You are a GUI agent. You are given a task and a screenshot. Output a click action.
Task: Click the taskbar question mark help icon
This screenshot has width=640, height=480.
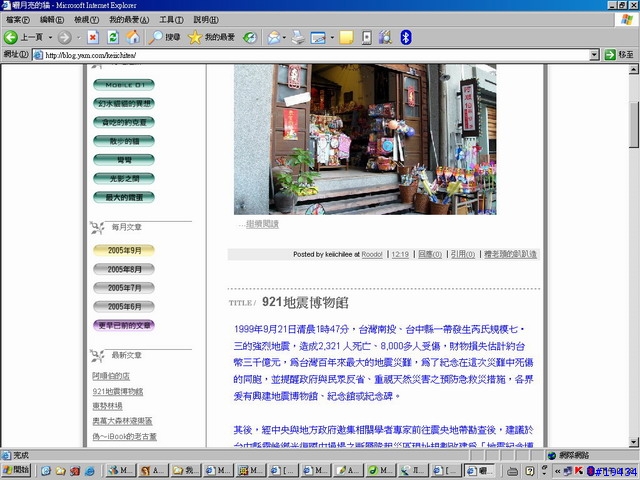[x=529, y=471]
